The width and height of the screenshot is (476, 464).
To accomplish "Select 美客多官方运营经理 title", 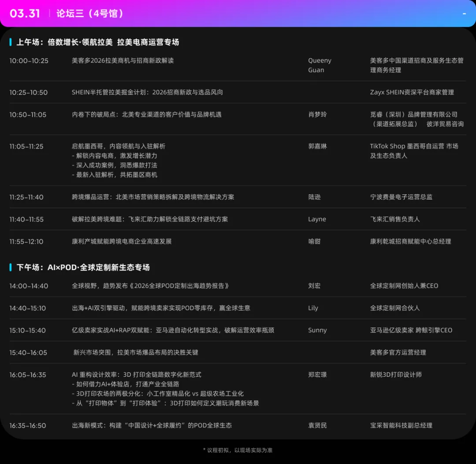I will 398,353.
